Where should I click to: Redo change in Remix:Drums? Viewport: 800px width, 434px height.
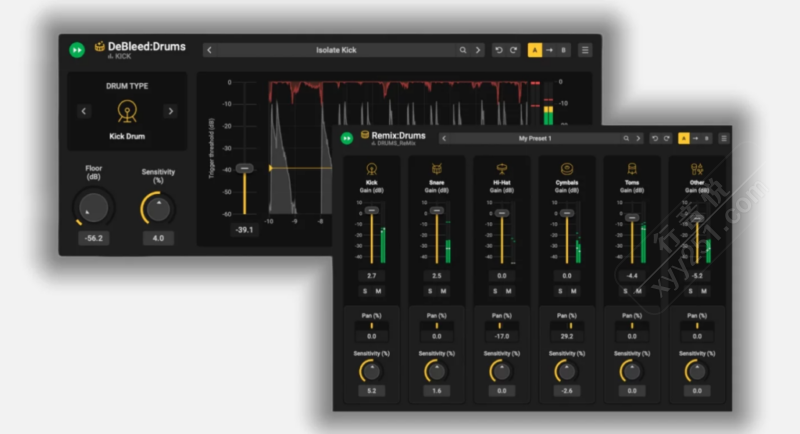666,138
